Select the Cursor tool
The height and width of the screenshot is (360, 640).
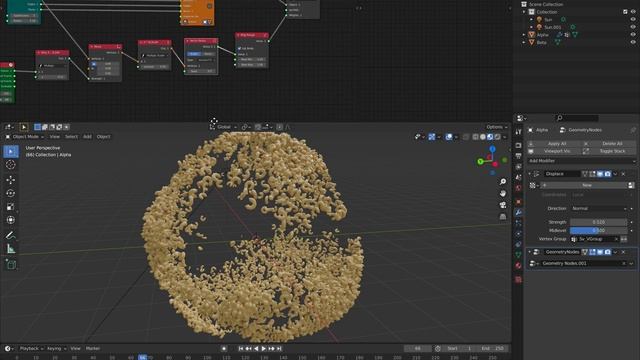click(x=11, y=165)
